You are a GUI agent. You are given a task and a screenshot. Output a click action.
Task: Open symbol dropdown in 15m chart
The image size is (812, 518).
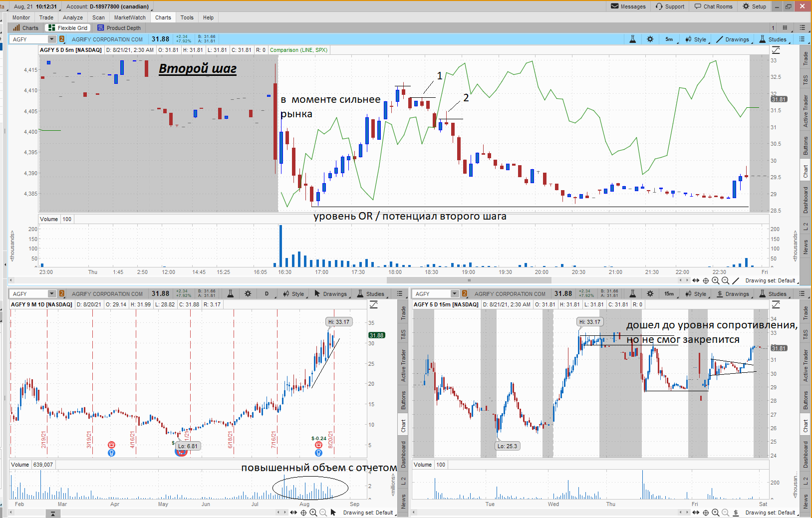pyautogui.click(x=454, y=294)
